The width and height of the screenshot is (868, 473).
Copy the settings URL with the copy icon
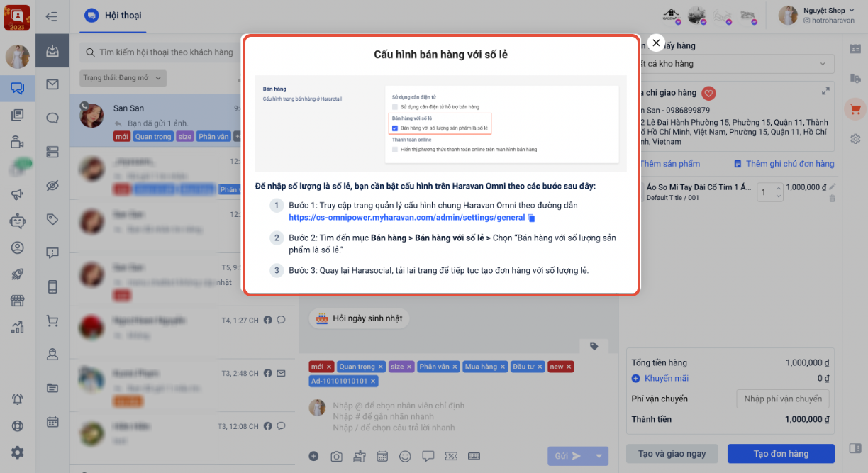(531, 218)
